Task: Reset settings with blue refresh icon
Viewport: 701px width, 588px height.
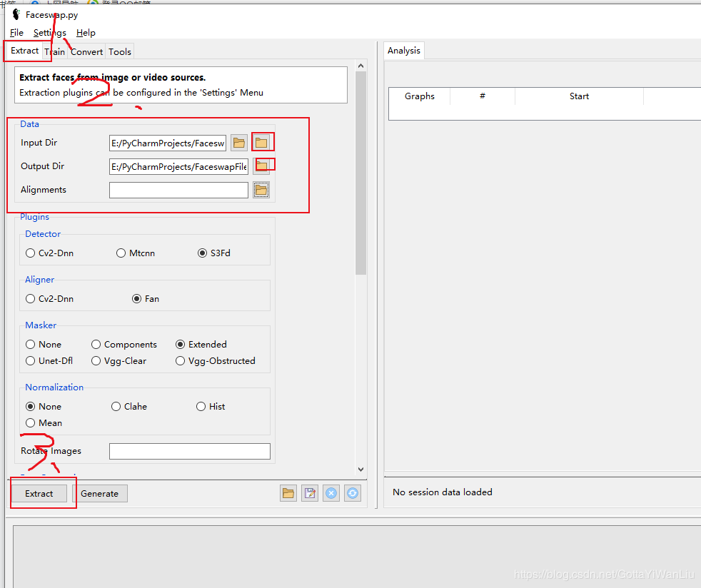Action: coord(353,493)
